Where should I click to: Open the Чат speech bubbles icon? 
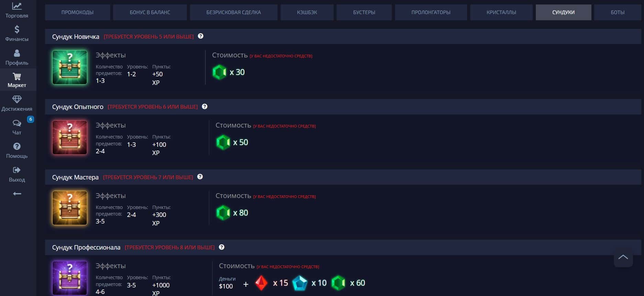17,123
